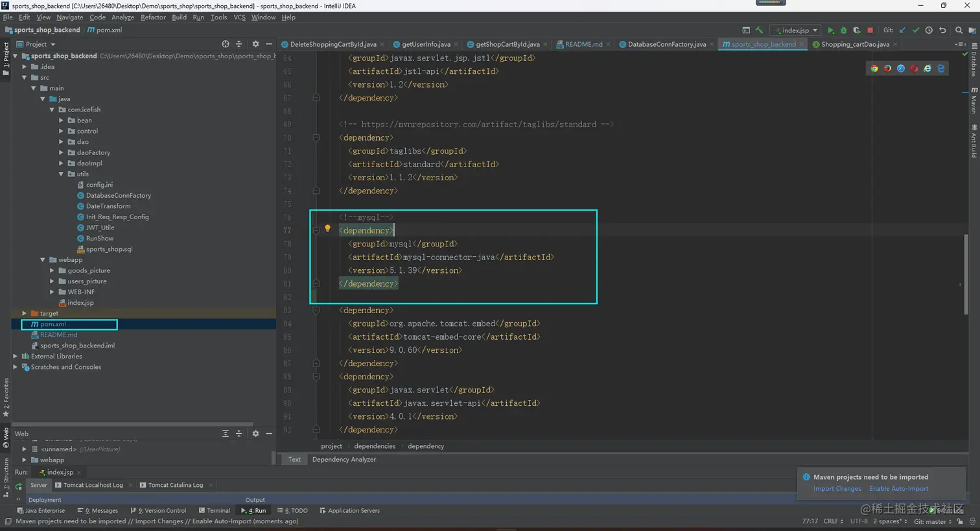Hide the Project tool window
The width and height of the screenshot is (980, 531).
(269, 44)
